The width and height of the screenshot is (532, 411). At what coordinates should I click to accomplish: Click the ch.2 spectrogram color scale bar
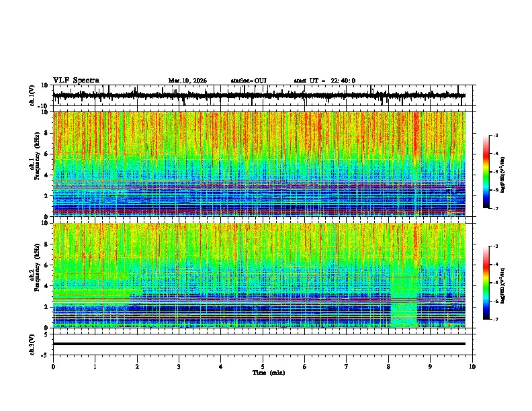click(x=486, y=283)
